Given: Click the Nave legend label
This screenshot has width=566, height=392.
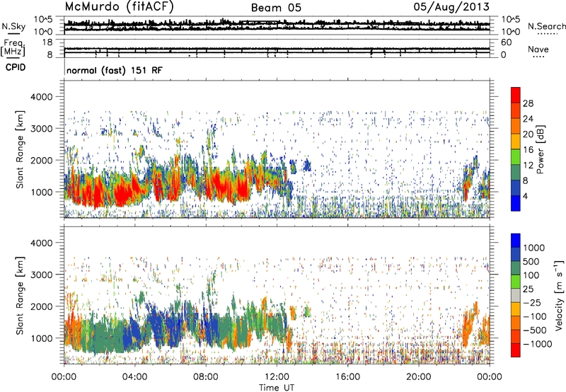Looking at the screenshot, I should [x=538, y=49].
